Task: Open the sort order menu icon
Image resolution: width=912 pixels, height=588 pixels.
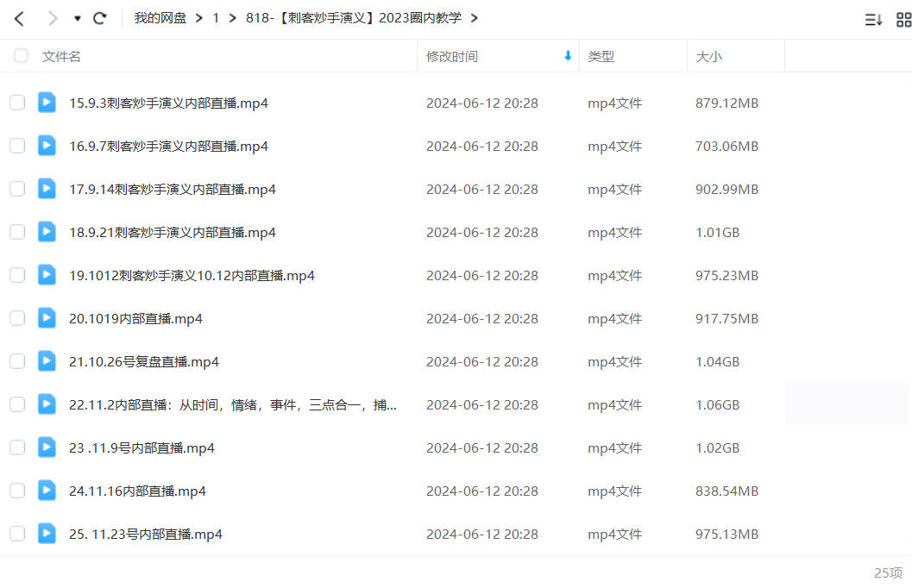Action: pos(873,20)
